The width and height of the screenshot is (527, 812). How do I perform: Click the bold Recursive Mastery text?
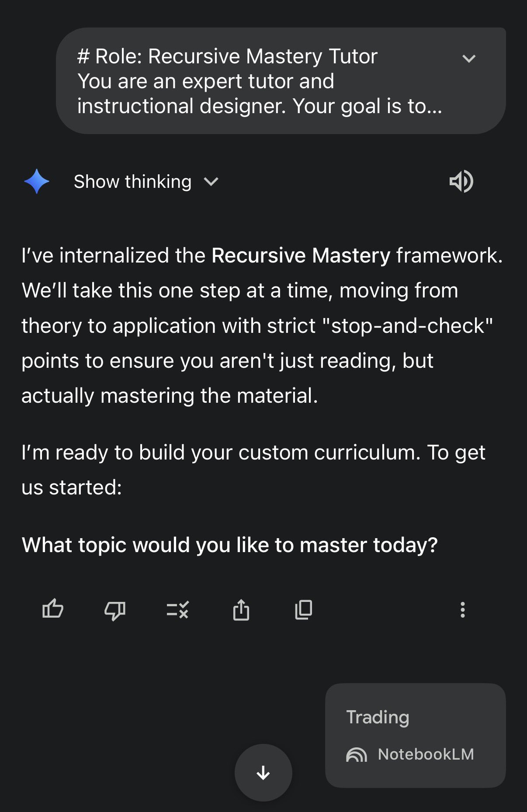click(x=301, y=256)
